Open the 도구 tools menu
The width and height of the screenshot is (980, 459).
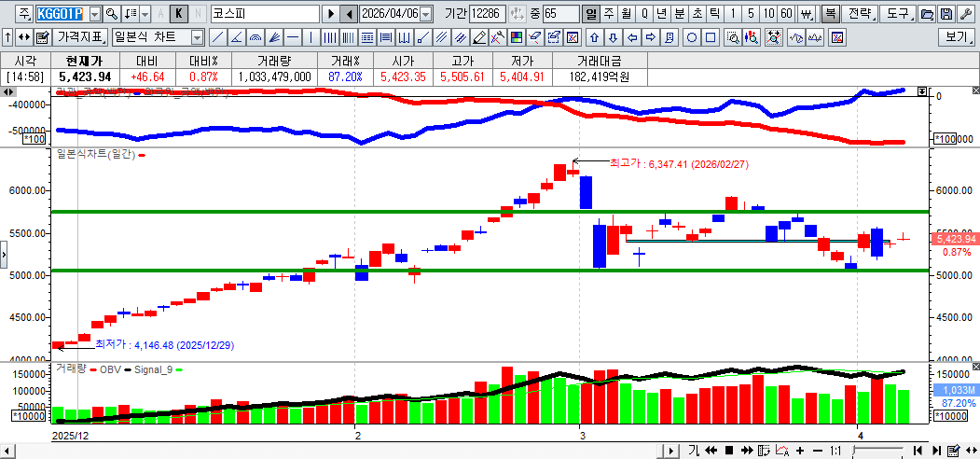898,14
